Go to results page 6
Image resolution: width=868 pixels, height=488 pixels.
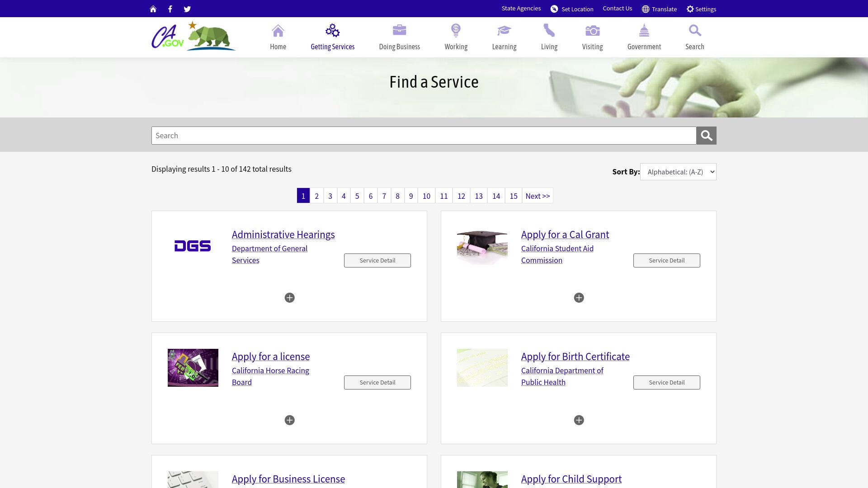pyautogui.click(x=371, y=196)
